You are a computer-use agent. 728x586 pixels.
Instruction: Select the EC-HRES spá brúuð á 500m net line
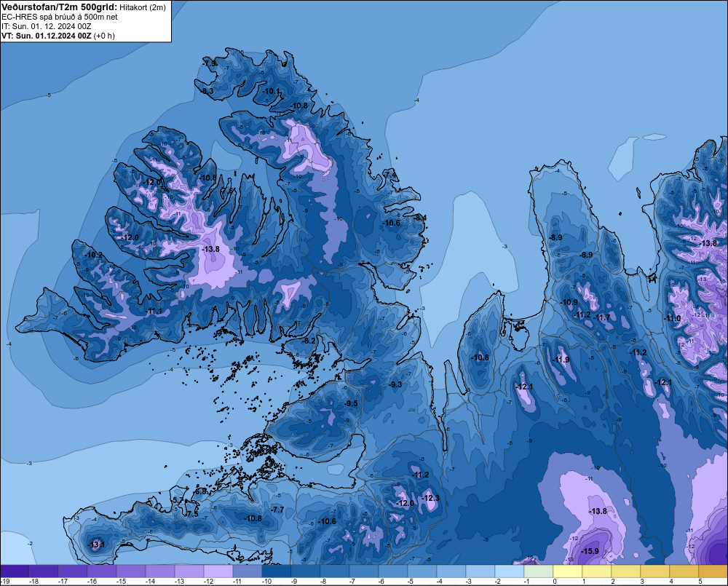pyautogui.click(x=60, y=17)
